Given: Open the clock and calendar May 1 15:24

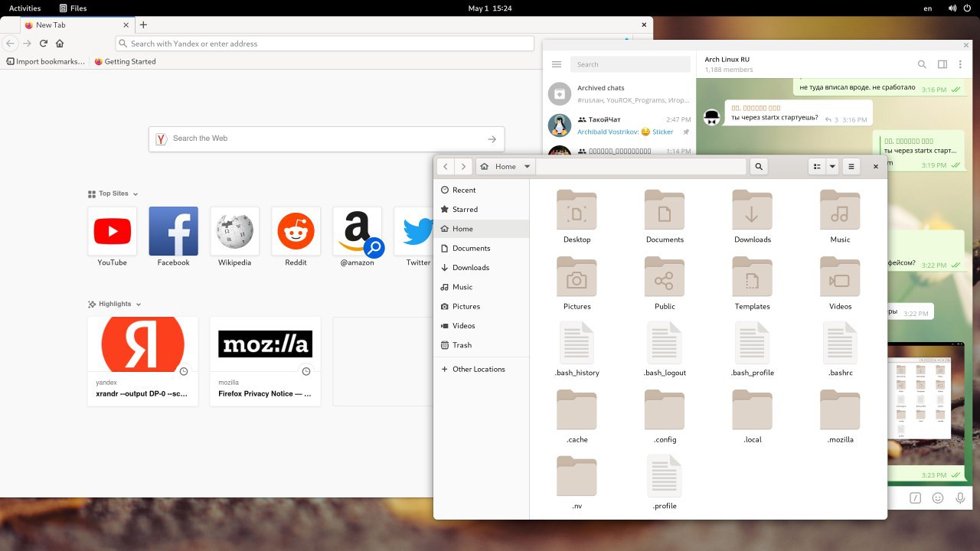Looking at the screenshot, I should pos(489,8).
